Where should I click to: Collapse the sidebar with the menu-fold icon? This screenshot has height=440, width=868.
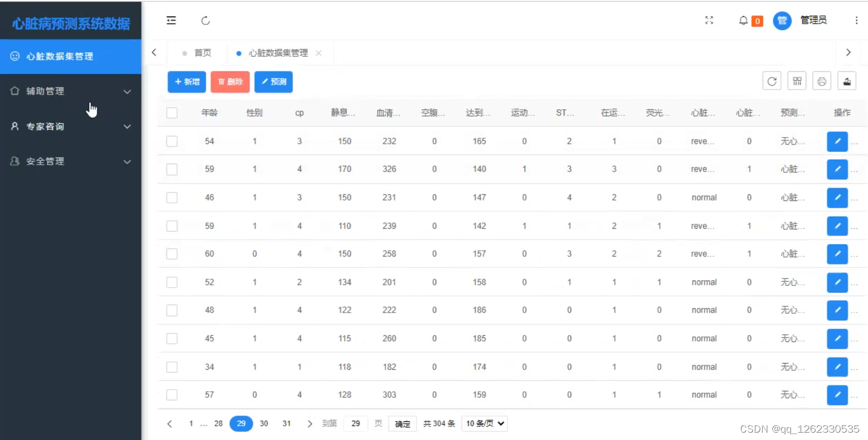[x=171, y=21]
